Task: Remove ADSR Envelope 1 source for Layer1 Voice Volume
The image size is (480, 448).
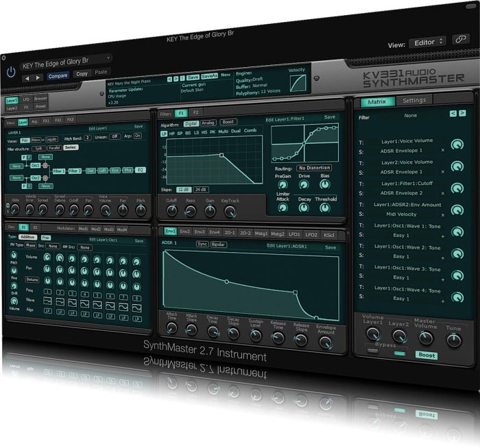Action: pyautogui.click(x=443, y=150)
